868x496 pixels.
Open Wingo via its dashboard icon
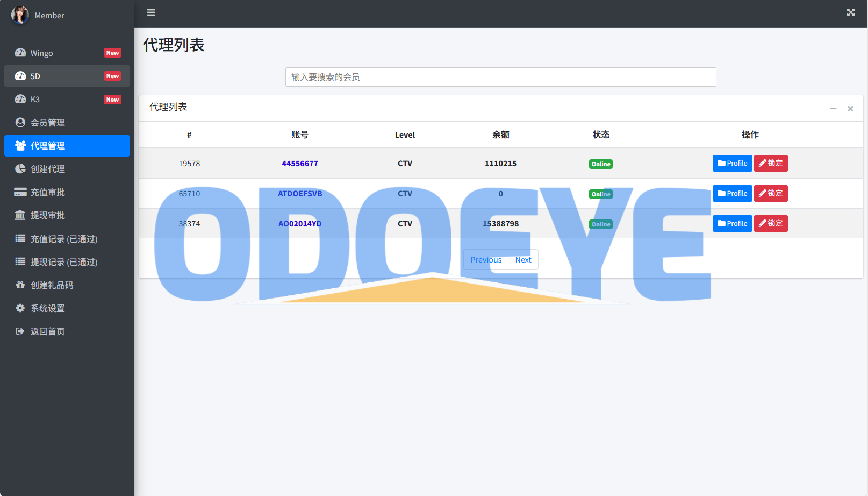click(x=20, y=53)
